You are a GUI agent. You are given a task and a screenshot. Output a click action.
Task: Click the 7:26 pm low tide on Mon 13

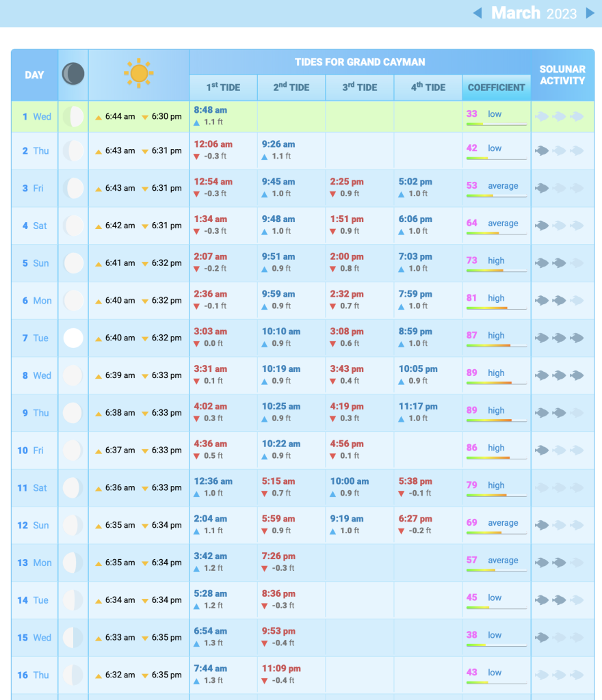pyautogui.click(x=278, y=556)
